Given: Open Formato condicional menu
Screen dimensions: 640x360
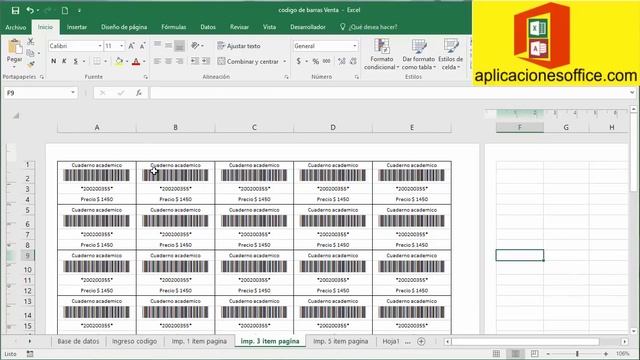Looking at the screenshot, I should (381, 54).
